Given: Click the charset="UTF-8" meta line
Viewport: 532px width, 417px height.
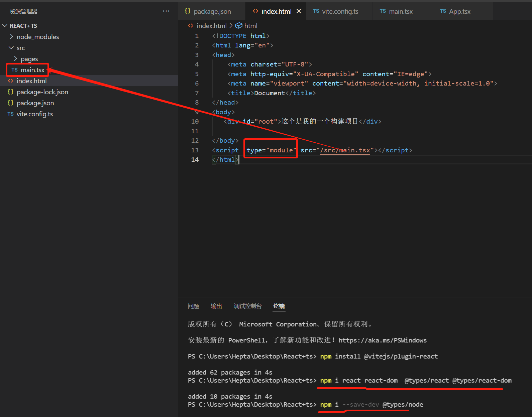Looking at the screenshot, I should point(270,64).
